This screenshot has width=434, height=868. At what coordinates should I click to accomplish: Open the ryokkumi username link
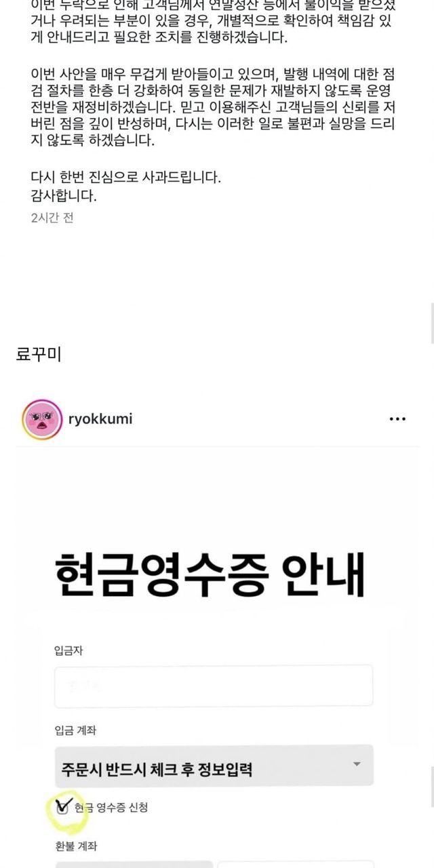(x=100, y=418)
